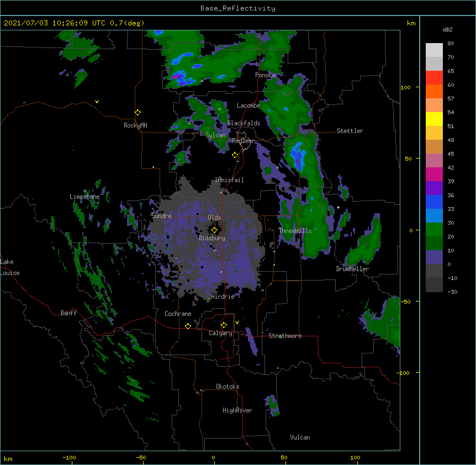Image resolution: width=476 pixels, height=465 pixels.
Task: Select the magenta 39-42 dBZ legend swatch
Action: pos(434,174)
